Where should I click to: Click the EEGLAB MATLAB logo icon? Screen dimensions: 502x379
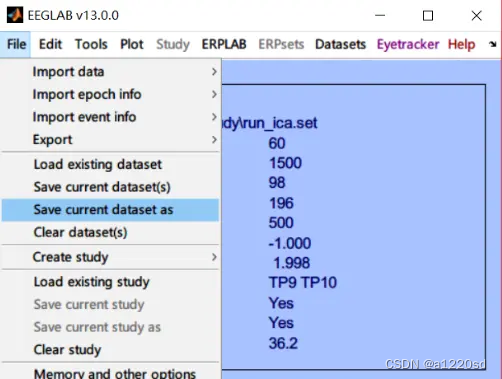tap(15, 15)
